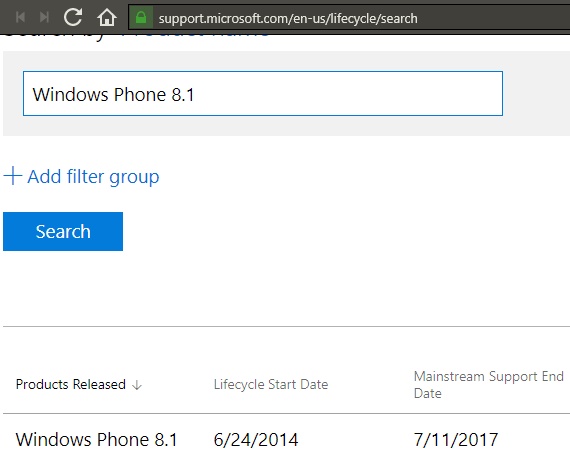
Task: Reload the page with refresh icon
Action: (73, 17)
